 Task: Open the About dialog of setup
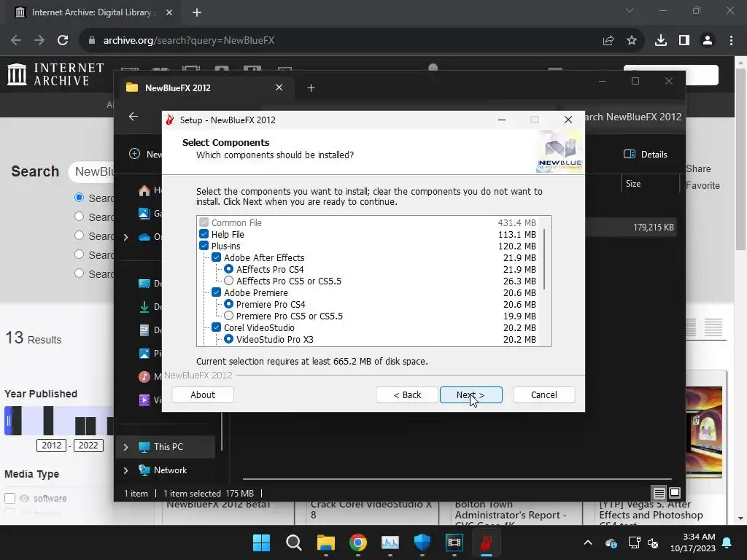[203, 394]
